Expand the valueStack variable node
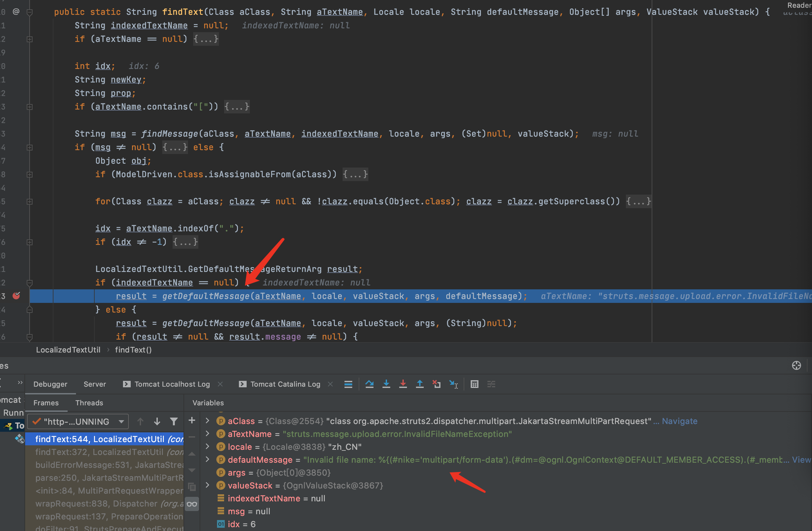The image size is (812, 531). (207, 485)
